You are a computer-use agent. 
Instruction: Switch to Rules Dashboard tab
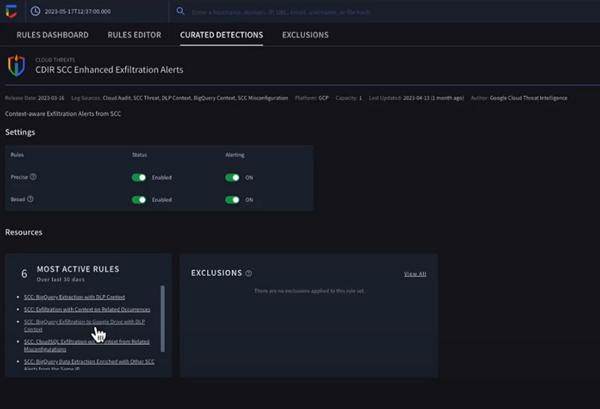[x=52, y=35]
